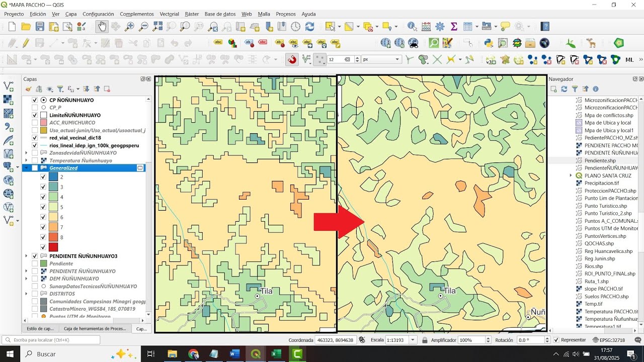The width and height of the screenshot is (644, 362).
Task: Click the locator search field (Ctrl+K)
Action: click(x=51, y=340)
